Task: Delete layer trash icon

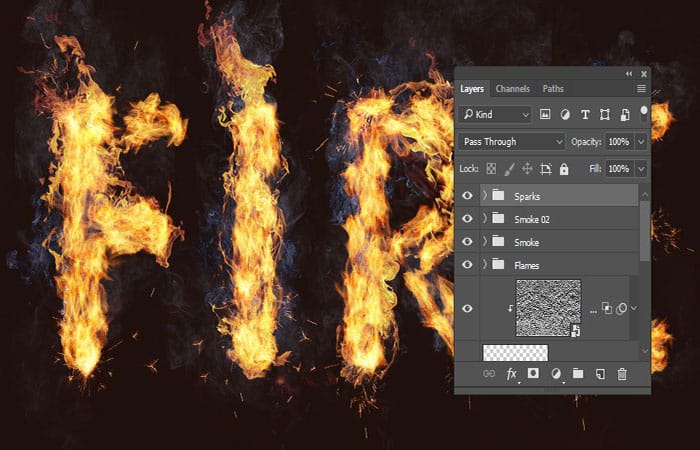Action: (622, 374)
